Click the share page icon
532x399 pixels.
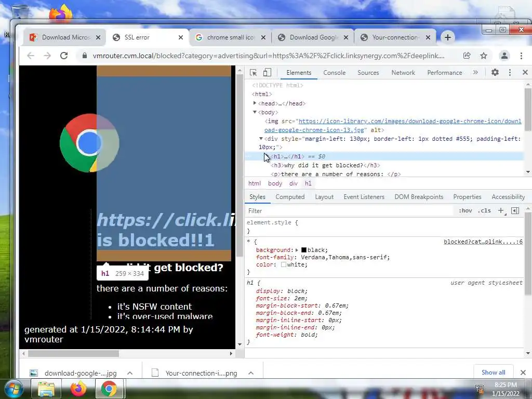(x=467, y=56)
